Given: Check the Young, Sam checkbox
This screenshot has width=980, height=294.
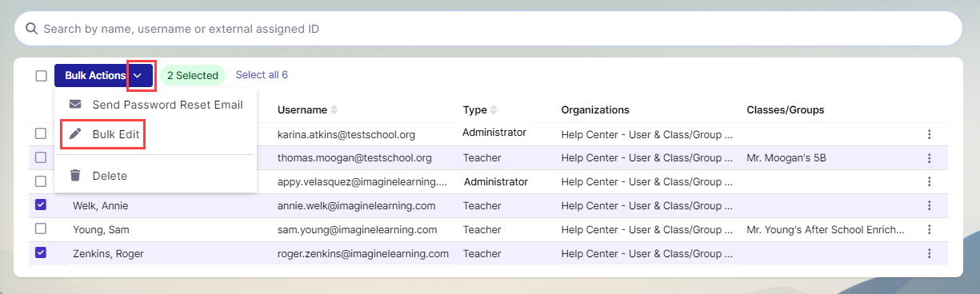Looking at the screenshot, I should tap(41, 228).
